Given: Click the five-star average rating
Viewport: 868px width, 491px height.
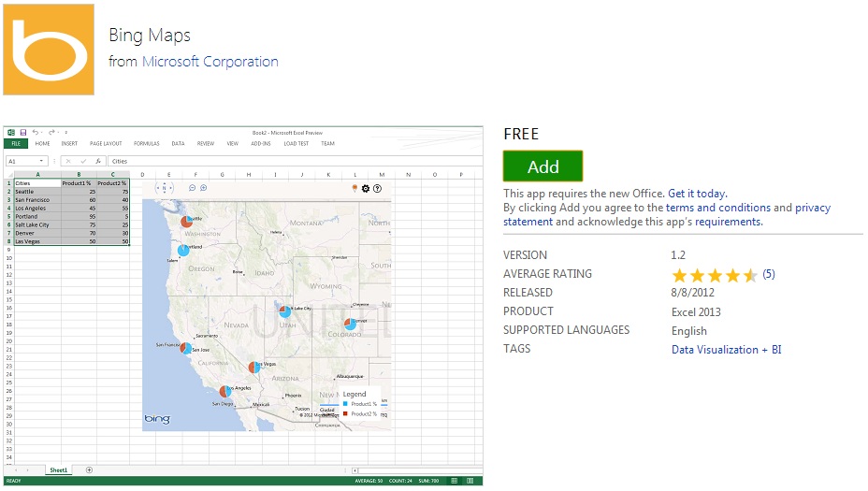Looking at the screenshot, I should click(x=715, y=275).
